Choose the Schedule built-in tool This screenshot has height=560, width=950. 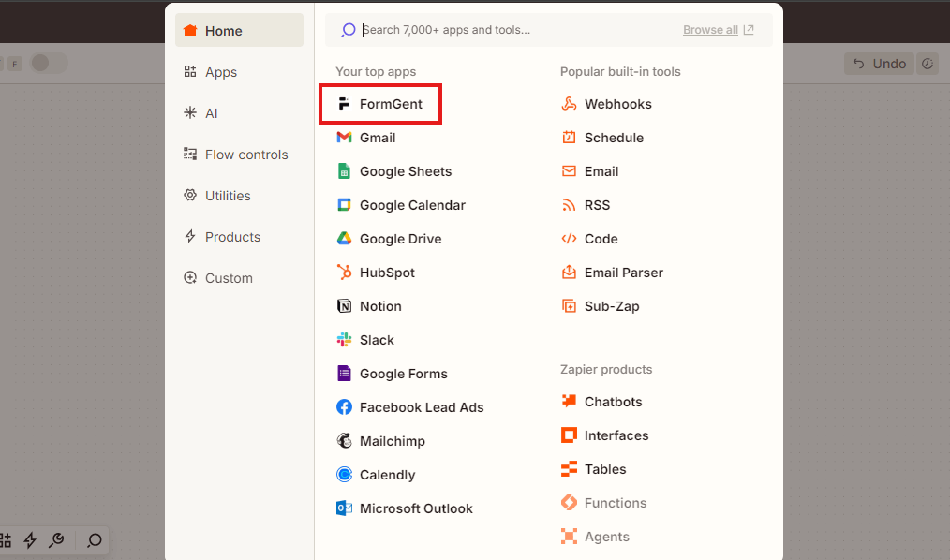click(x=601, y=138)
